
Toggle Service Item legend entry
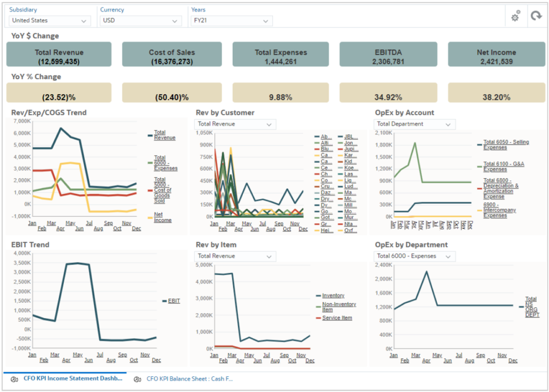337,318
